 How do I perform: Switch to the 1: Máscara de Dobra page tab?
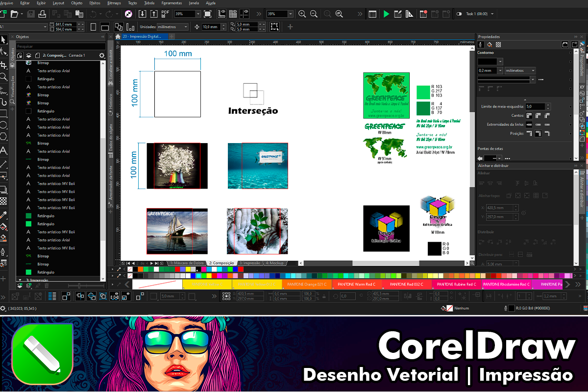[x=187, y=263]
